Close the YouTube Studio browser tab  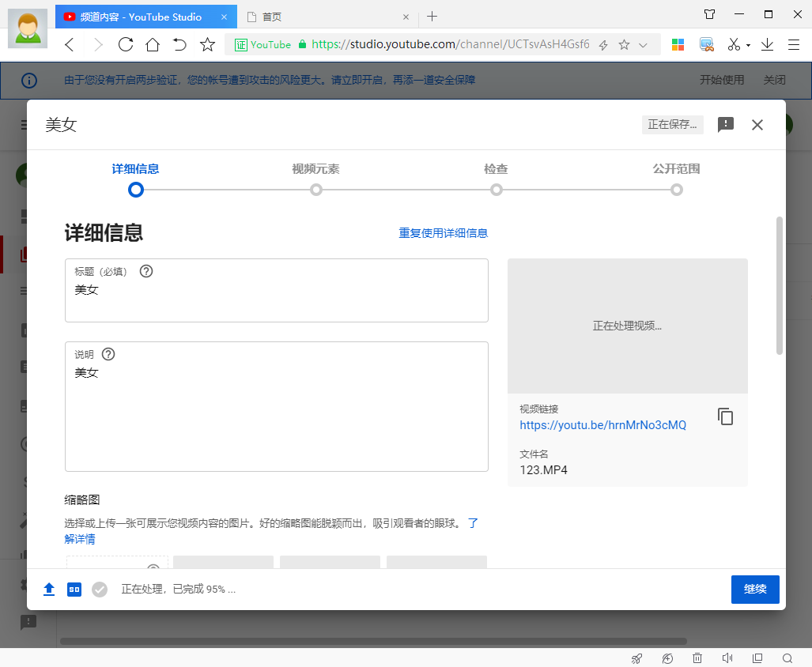click(225, 17)
